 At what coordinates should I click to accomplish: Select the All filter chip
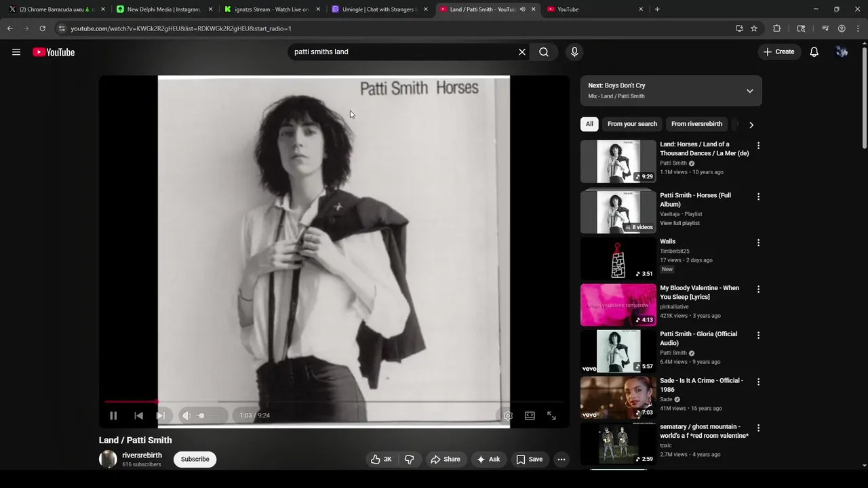coord(589,124)
